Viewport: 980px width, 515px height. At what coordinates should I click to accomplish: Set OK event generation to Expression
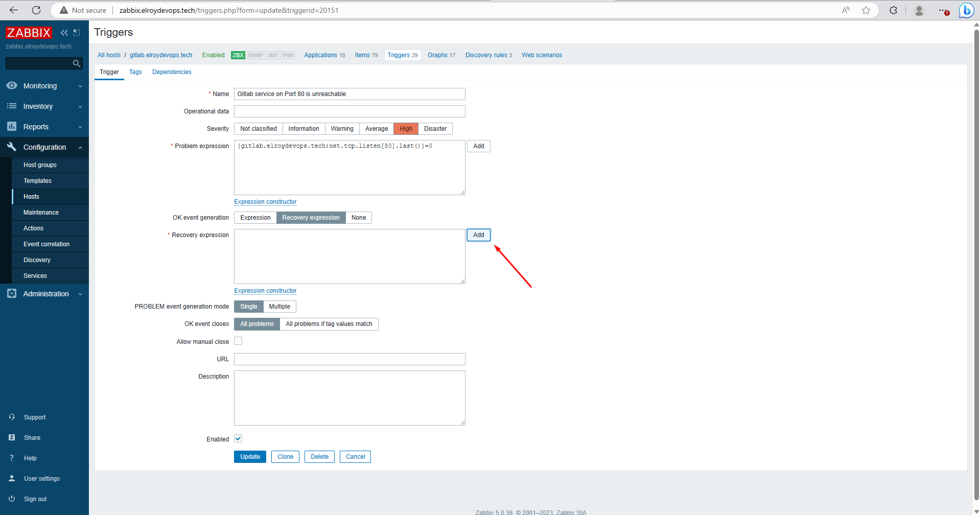(x=255, y=218)
